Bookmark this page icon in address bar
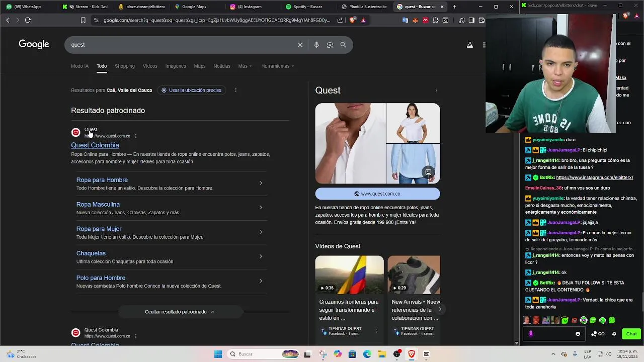The image size is (644, 362). coord(83,20)
